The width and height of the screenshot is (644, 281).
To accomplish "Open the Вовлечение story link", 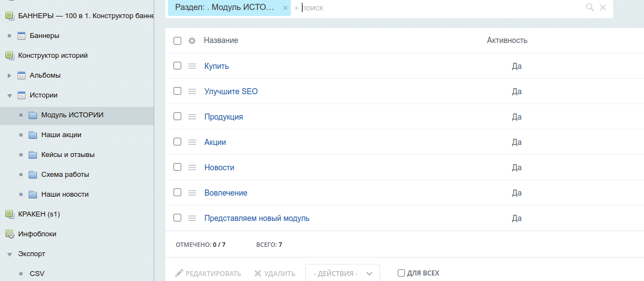I will (x=226, y=193).
